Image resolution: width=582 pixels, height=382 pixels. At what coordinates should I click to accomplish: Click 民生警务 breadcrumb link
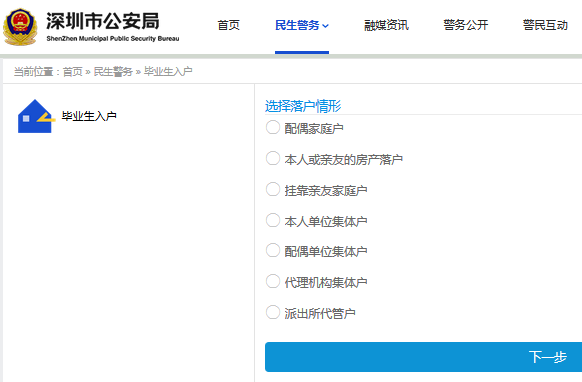click(x=113, y=72)
